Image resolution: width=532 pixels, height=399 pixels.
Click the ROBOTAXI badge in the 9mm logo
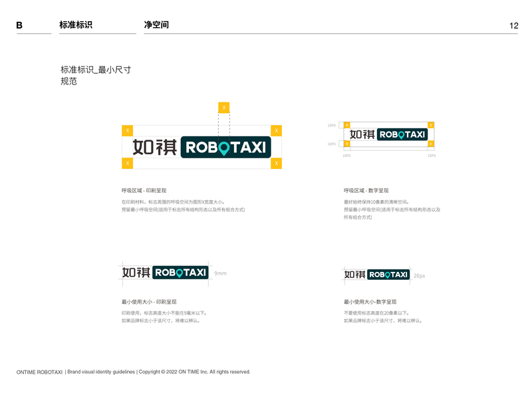pyautogui.click(x=180, y=273)
